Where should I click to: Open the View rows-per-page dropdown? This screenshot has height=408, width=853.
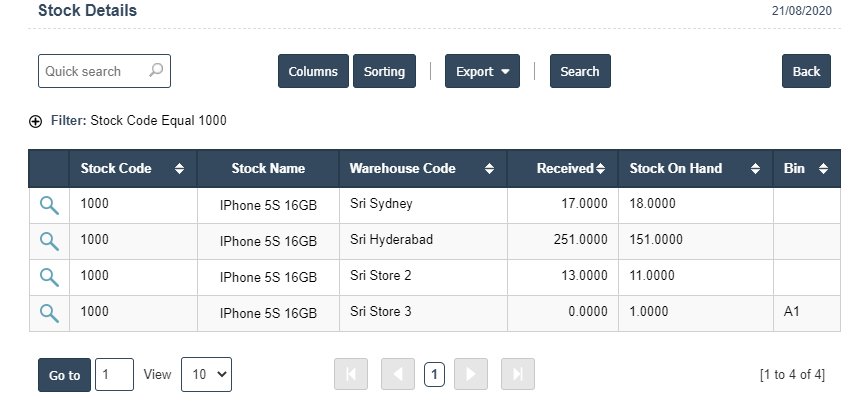coord(206,375)
